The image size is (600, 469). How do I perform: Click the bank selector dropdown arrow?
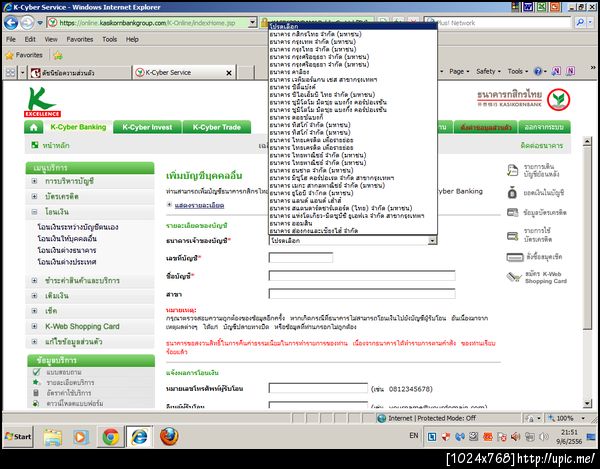432,241
